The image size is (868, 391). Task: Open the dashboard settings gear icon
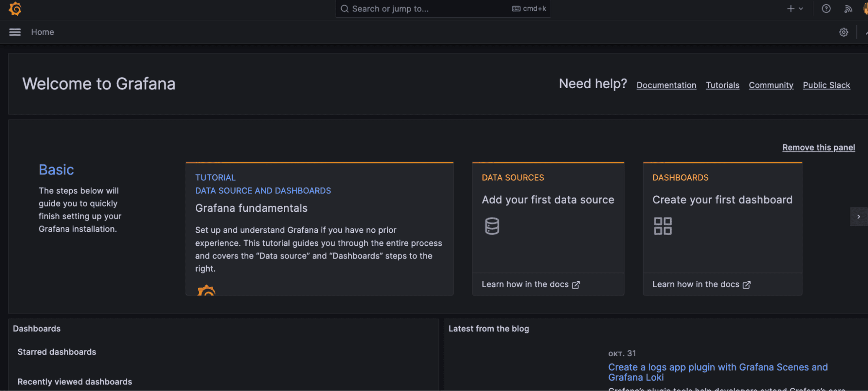(843, 32)
